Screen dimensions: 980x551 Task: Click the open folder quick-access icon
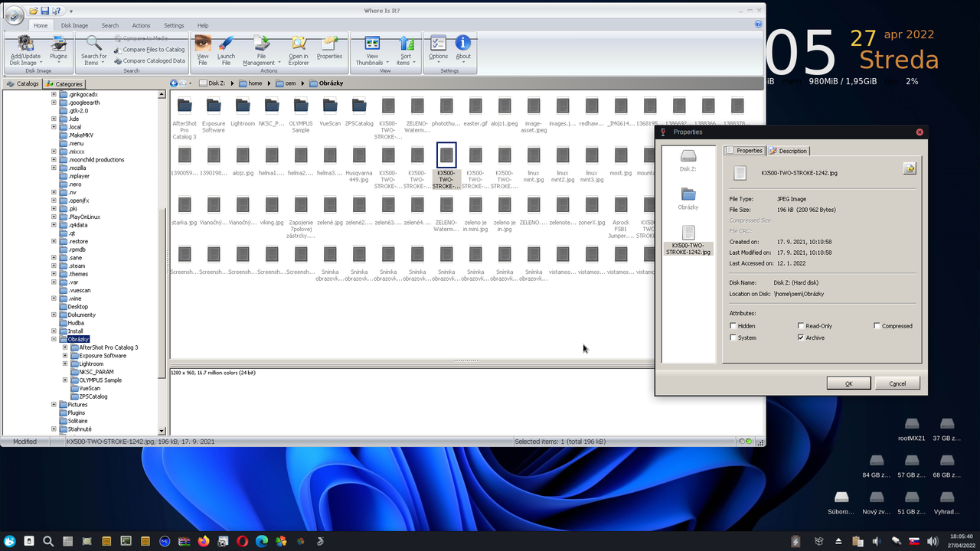point(34,11)
